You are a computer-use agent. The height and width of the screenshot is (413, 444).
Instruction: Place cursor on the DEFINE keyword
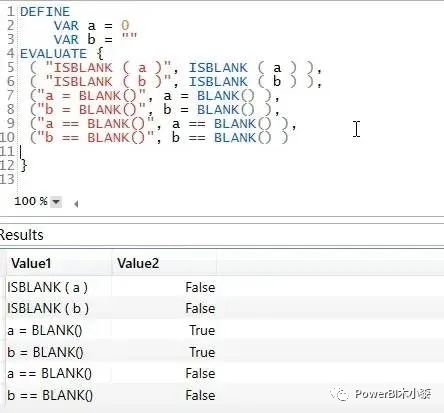45,12
